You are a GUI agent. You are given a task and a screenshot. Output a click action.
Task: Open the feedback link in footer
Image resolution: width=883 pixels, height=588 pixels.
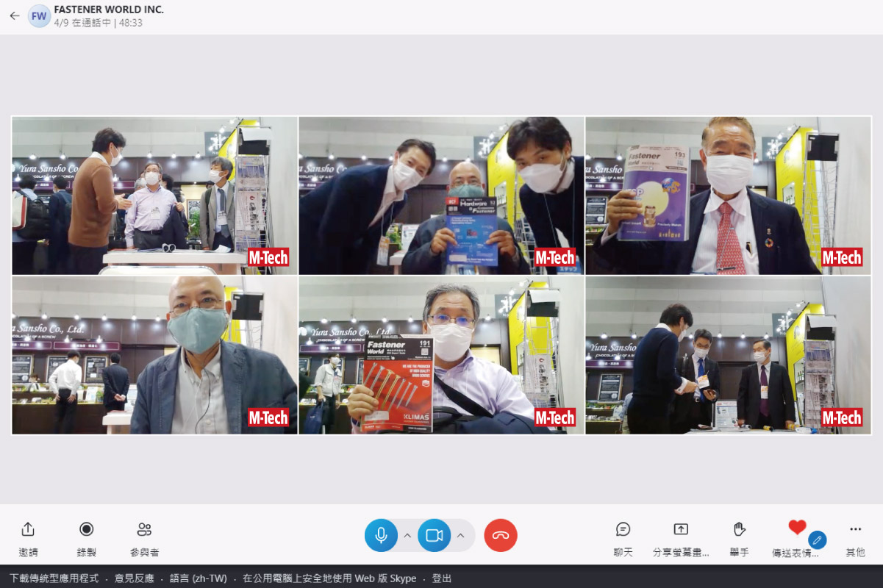(x=135, y=578)
